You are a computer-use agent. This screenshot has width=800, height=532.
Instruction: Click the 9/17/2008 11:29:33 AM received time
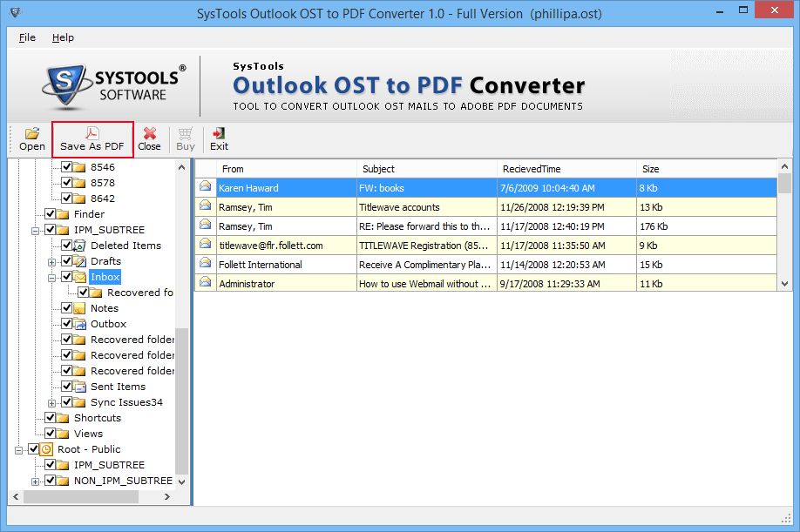(x=550, y=284)
